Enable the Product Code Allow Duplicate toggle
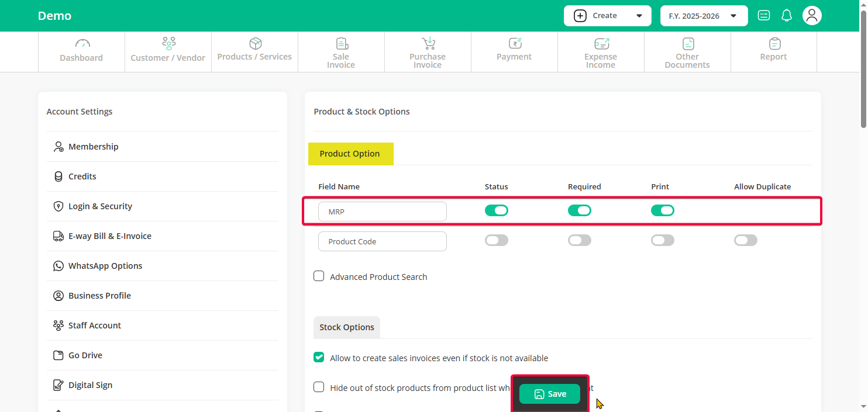 pos(745,240)
